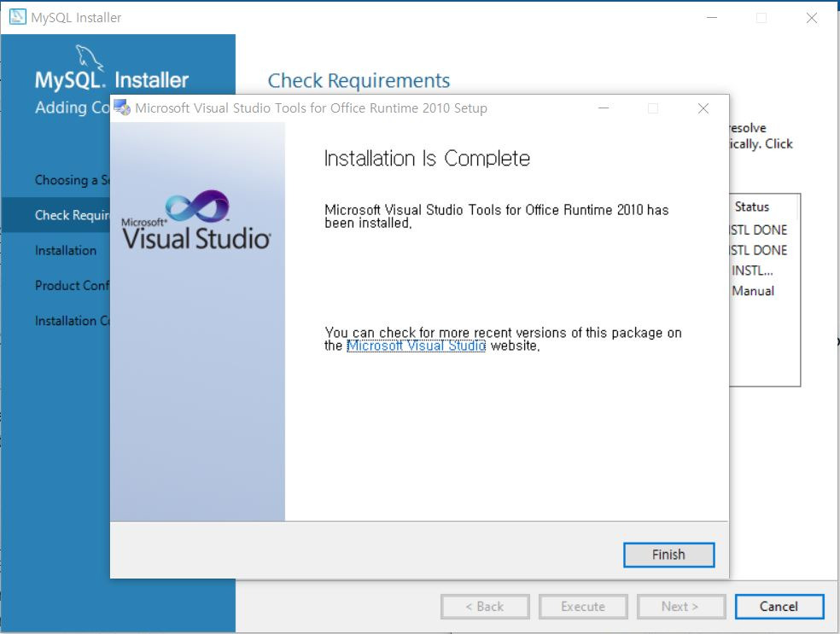Click the Finish button
The image size is (840, 634).
(x=668, y=555)
